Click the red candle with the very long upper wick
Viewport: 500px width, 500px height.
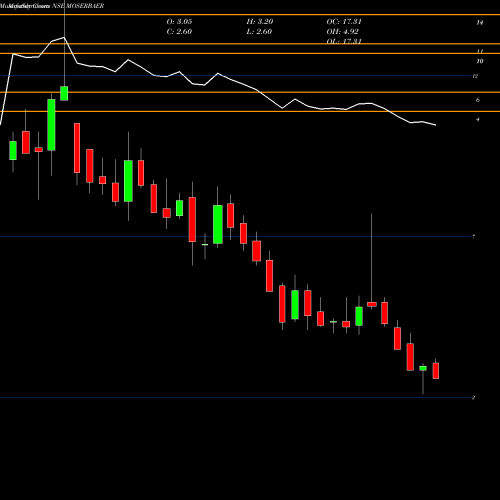coord(372,304)
